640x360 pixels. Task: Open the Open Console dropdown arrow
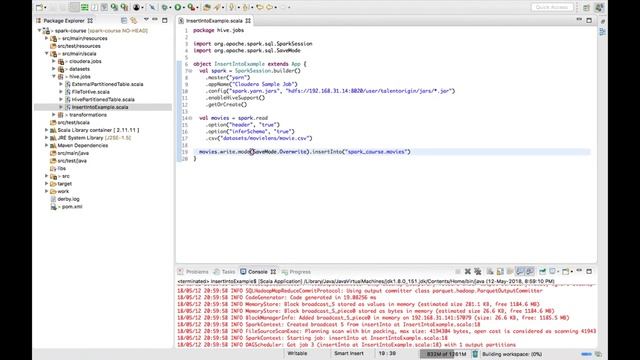571,272
